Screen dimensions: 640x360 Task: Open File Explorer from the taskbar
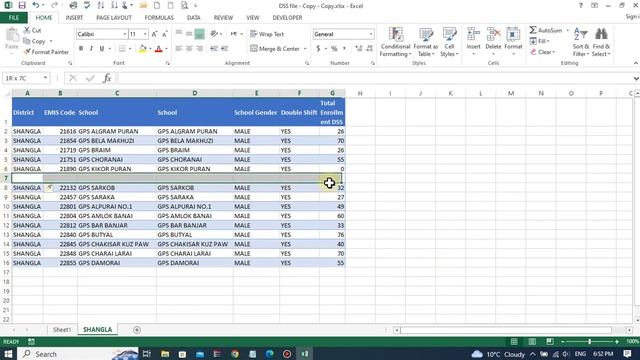(165, 354)
